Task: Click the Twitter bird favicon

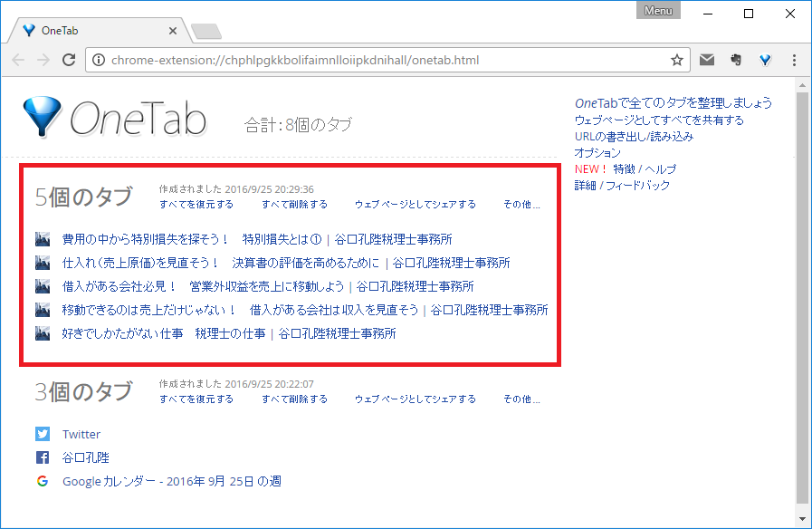Action: tap(43, 434)
